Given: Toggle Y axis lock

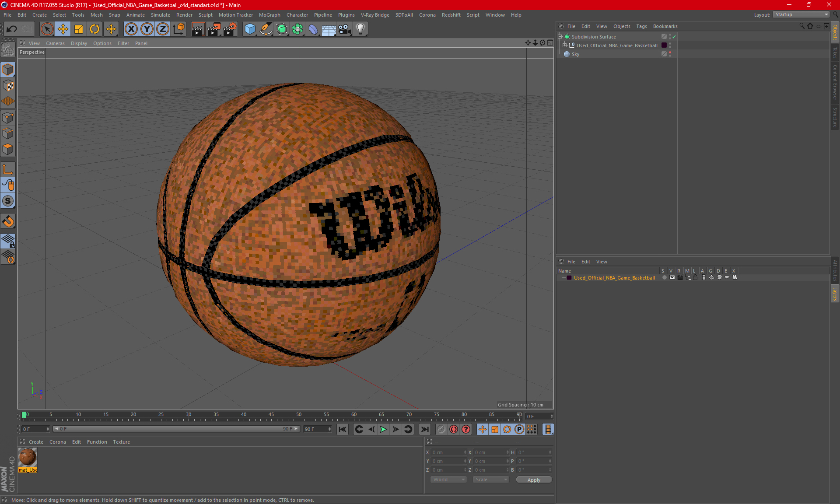Looking at the screenshot, I should [147, 29].
